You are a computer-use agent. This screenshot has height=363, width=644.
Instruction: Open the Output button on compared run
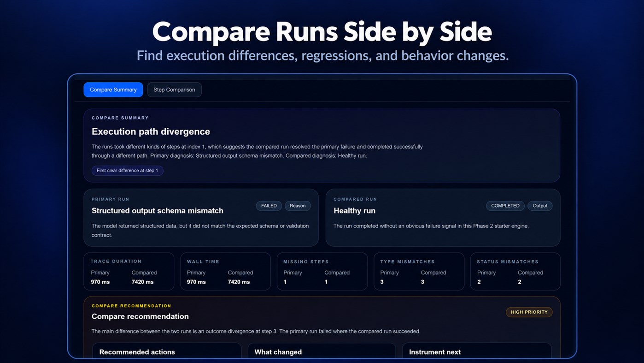540,206
